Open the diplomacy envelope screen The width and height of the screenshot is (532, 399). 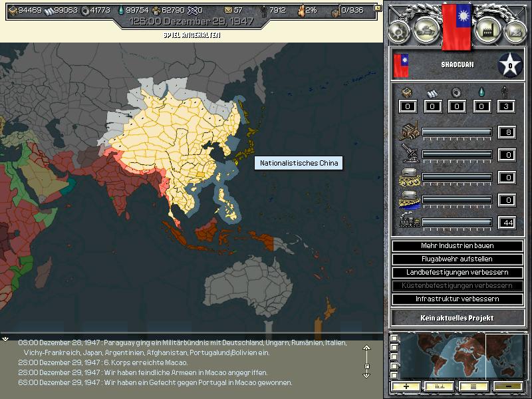(515, 32)
